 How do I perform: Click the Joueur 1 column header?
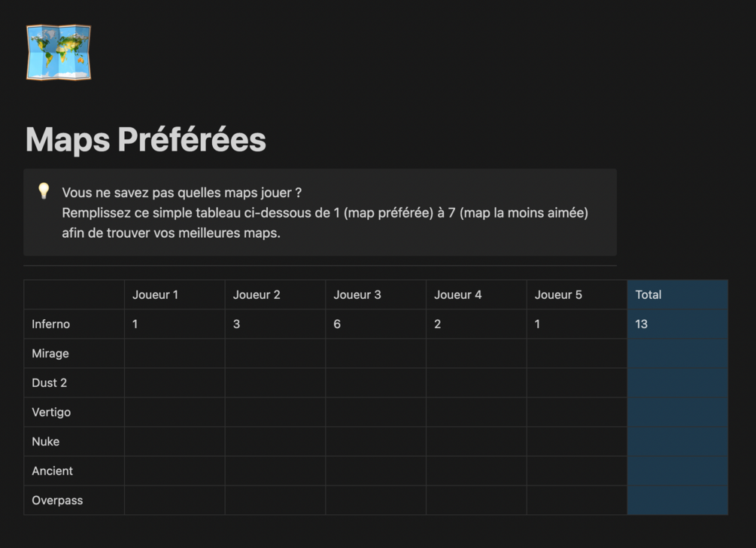175,295
